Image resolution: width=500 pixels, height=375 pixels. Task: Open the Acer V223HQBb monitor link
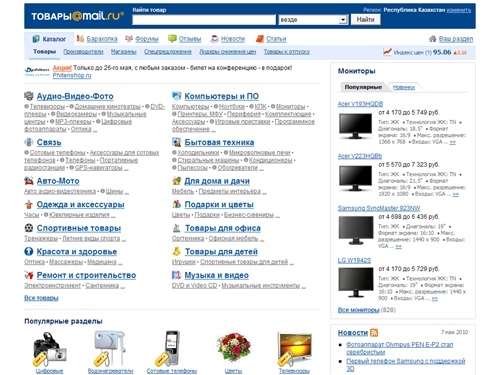point(360,156)
